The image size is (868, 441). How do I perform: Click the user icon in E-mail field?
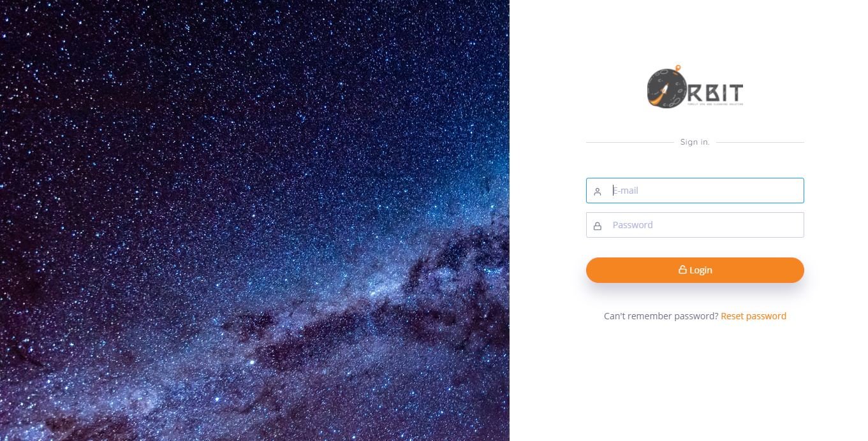point(598,191)
